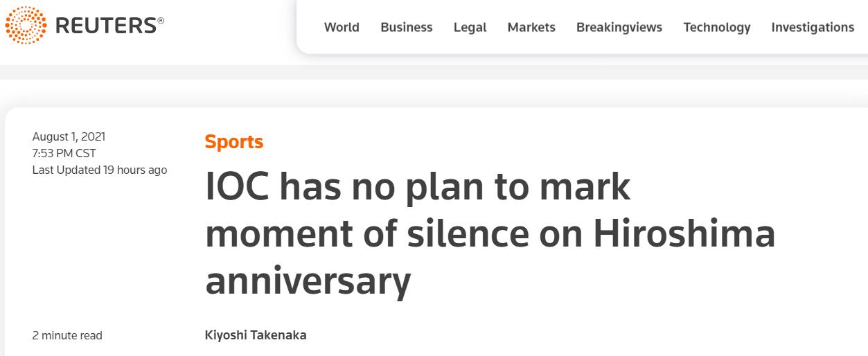Open the orange Sports category link

pyautogui.click(x=234, y=142)
